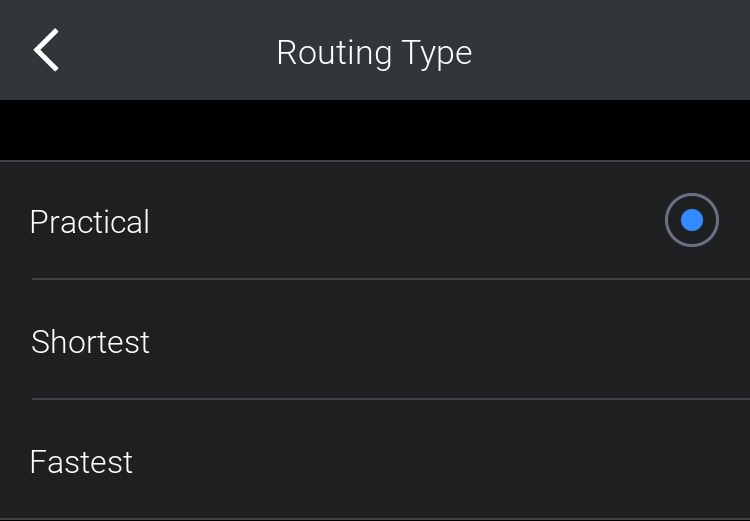
Task: Click the blue dot in Practical's radio
Action: point(691,220)
